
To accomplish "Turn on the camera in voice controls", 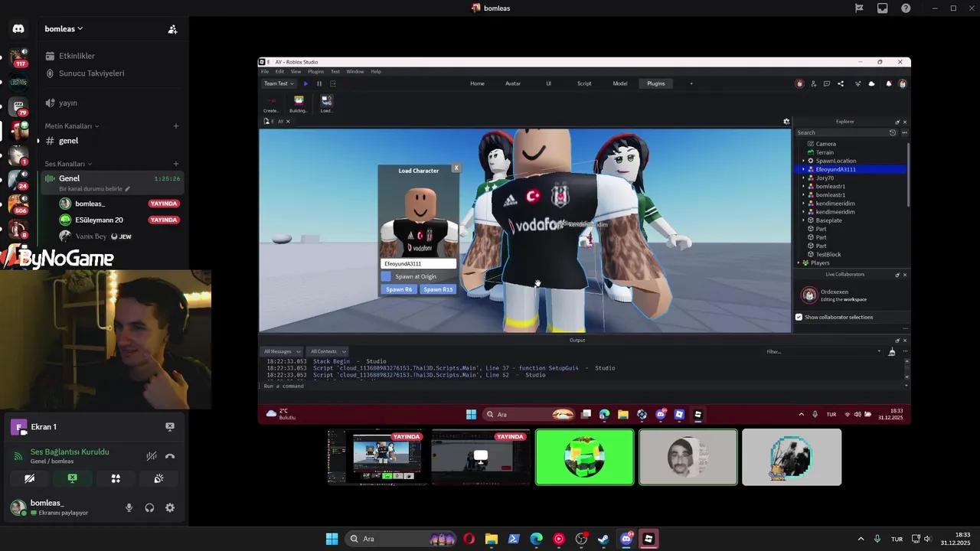I will click(x=29, y=478).
